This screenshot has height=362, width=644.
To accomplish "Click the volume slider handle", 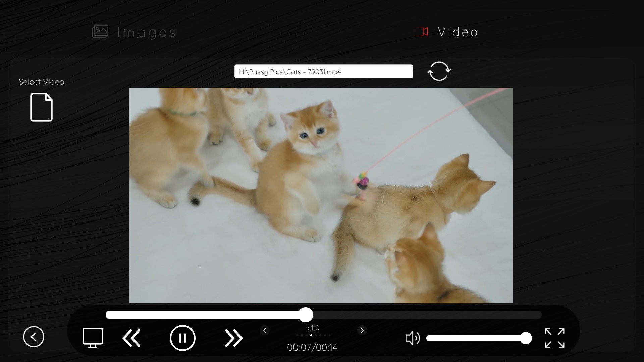I will [x=526, y=338].
